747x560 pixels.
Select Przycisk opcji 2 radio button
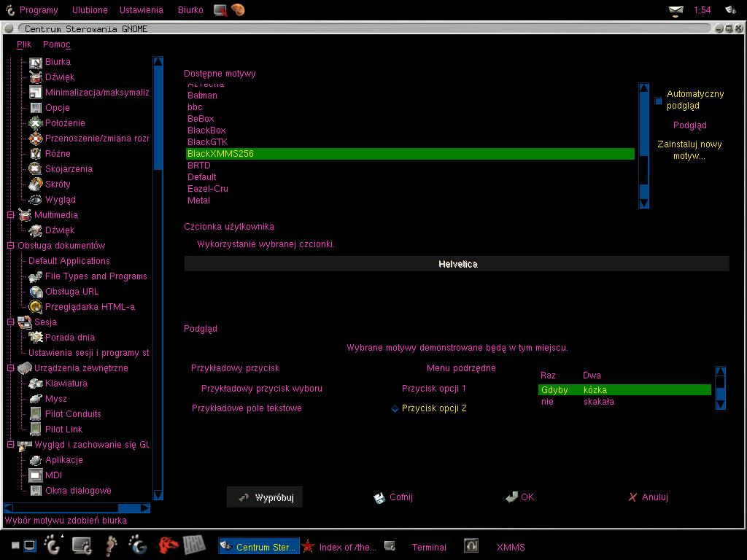(x=395, y=408)
